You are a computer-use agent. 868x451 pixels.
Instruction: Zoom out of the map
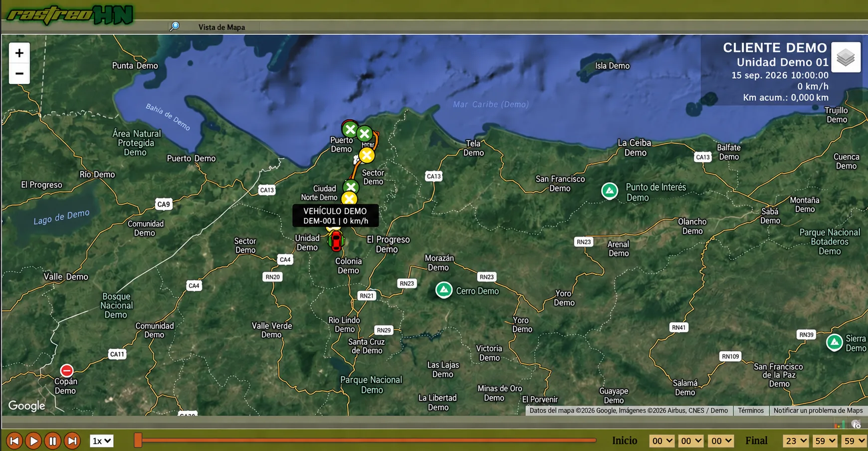pos(19,74)
